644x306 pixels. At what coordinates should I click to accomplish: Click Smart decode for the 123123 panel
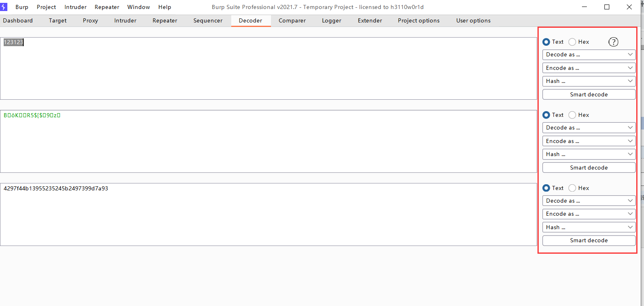pyautogui.click(x=589, y=94)
